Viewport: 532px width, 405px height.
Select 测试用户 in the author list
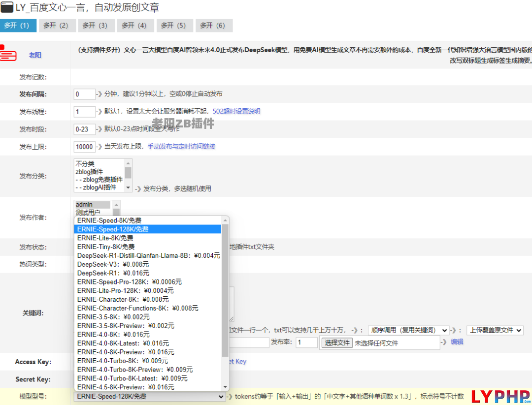[x=93, y=213]
